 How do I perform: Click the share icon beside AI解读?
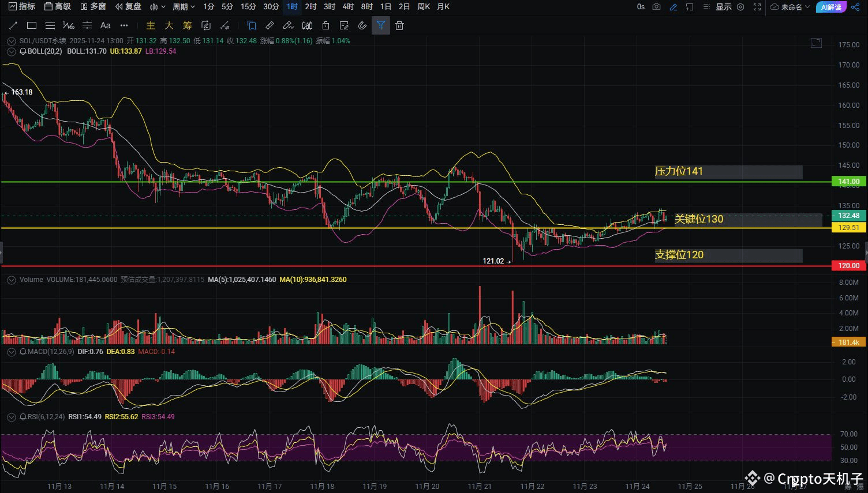coord(855,7)
